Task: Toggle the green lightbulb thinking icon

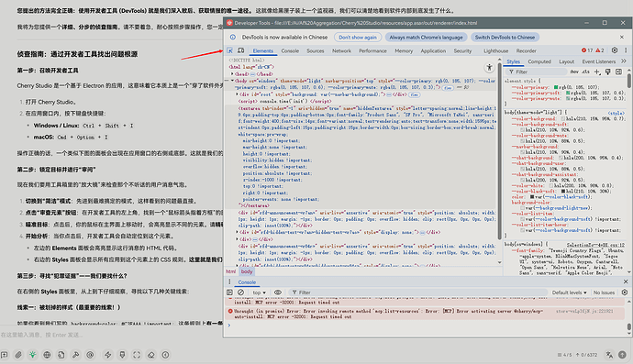Action: pyautogui.click(x=33, y=355)
